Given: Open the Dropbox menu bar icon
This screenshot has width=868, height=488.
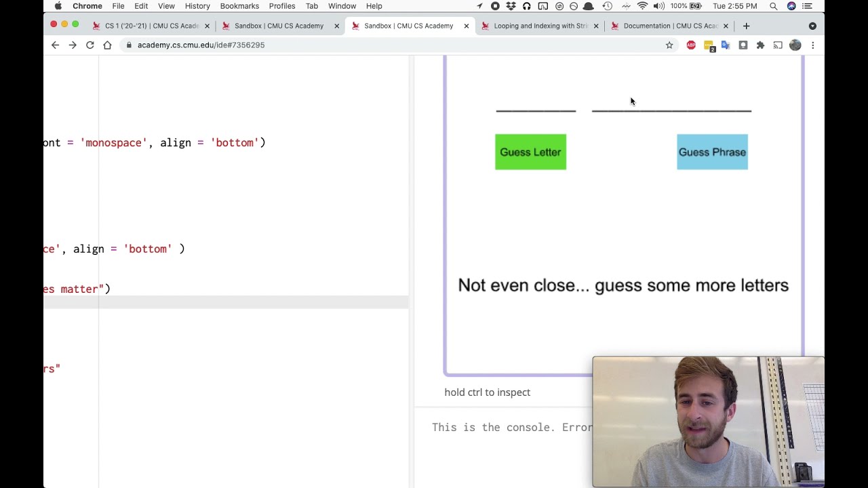Looking at the screenshot, I should (511, 6).
